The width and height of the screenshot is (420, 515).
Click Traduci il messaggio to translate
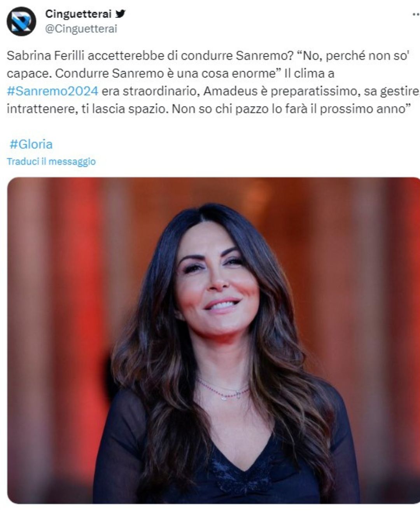[51, 161]
